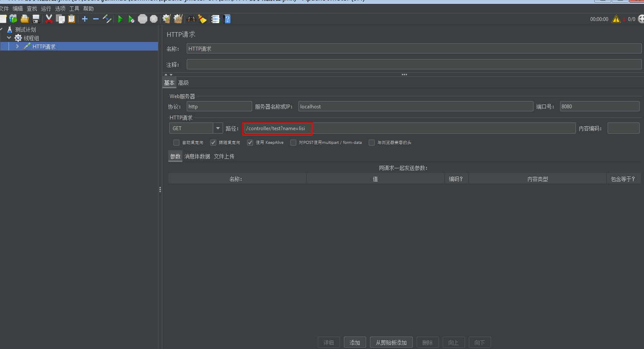
Task: Enable the 自动重定向 checkbox
Action: click(x=176, y=143)
